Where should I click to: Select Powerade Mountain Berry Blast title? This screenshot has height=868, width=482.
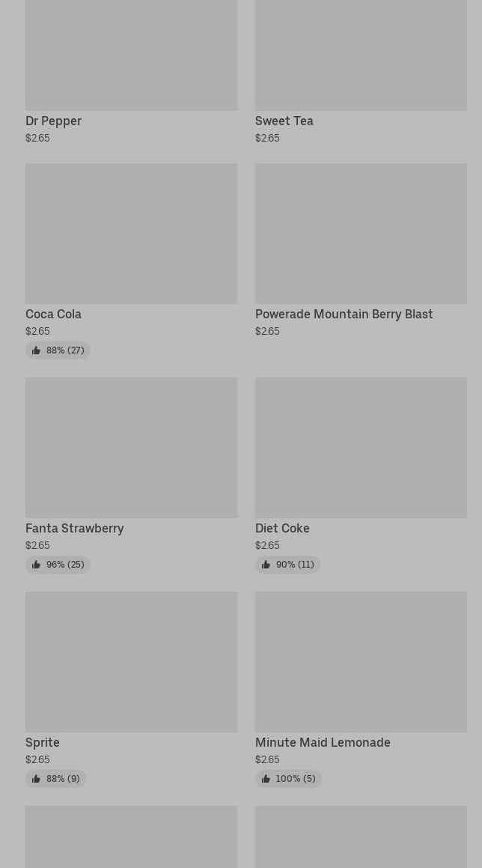point(344,314)
